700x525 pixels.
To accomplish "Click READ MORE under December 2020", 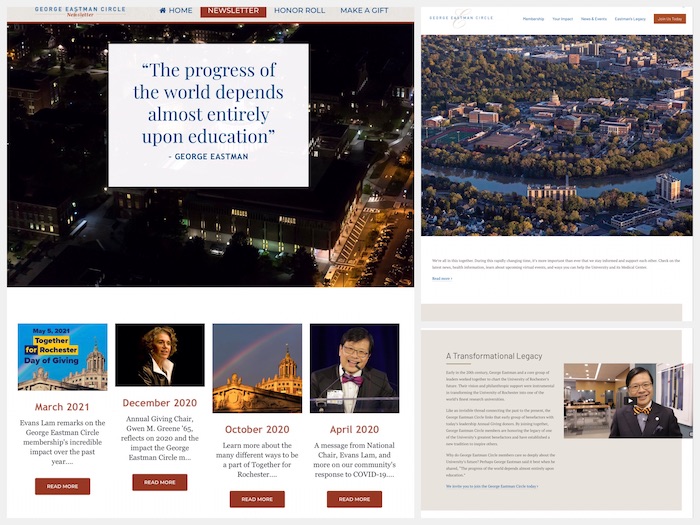I will (x=160, y=482).
